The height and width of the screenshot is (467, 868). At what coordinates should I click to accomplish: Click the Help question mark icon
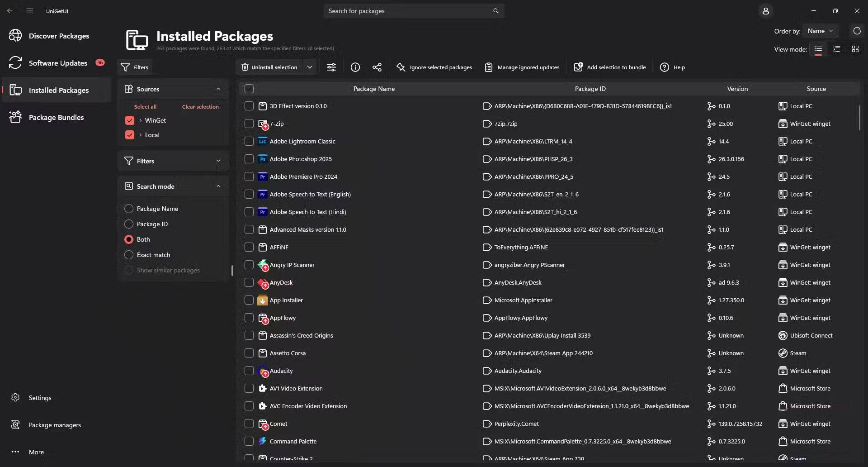click(665, 67)
